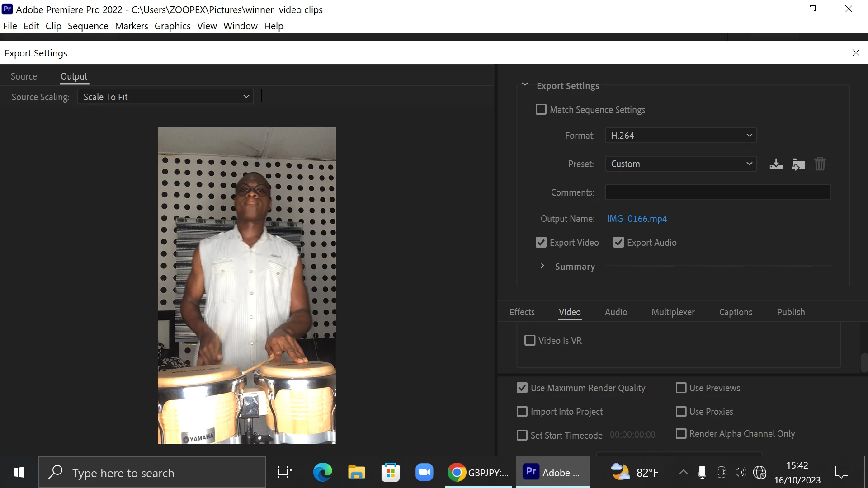
Task: Click the Save Preset icon
Action: click(x=776, y=164)
